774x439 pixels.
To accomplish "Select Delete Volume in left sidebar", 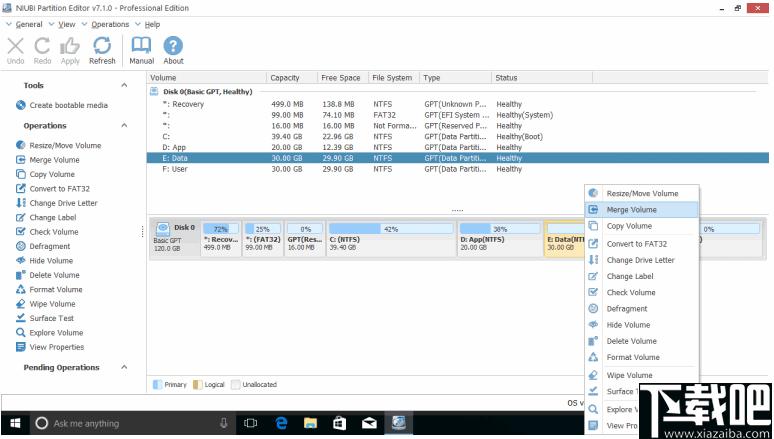I will (48, 275).
